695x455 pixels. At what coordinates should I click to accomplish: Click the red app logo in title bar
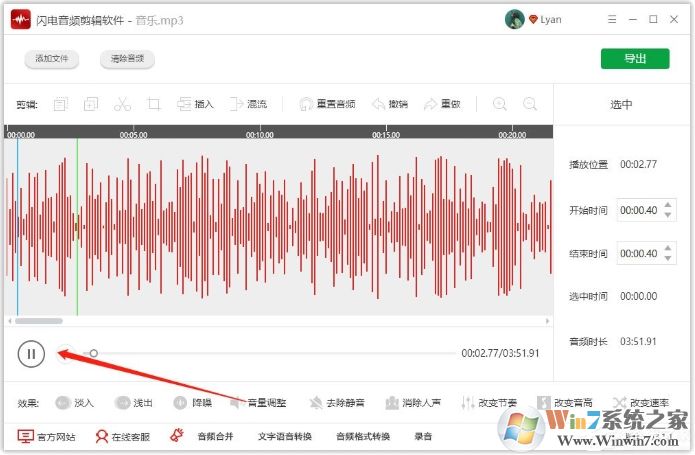pyautogui.click(x=20, y=19)
